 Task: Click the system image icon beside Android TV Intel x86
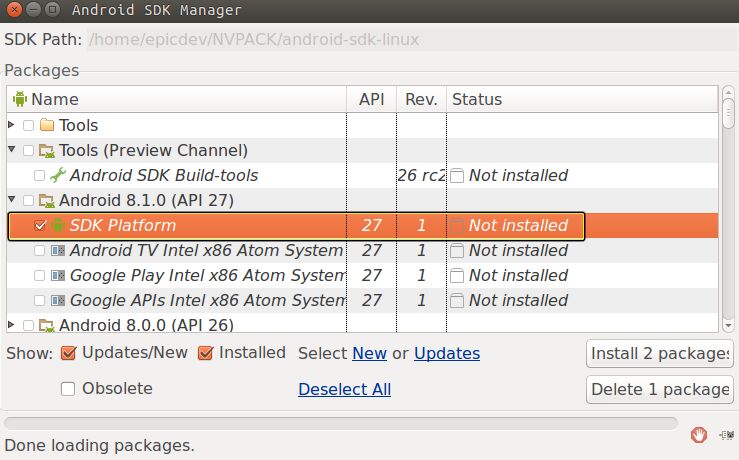[58, 250]
